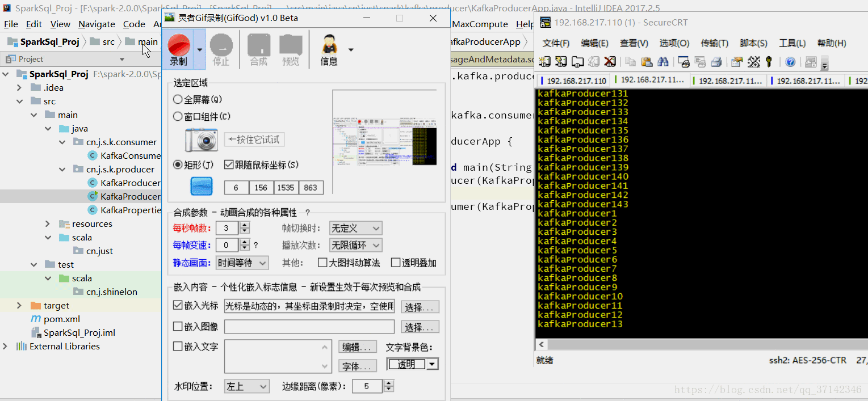Click the blue rectangle region selector icon
Image resolution: width=868 pixels, height=401 pixels.
pos(201,186)
